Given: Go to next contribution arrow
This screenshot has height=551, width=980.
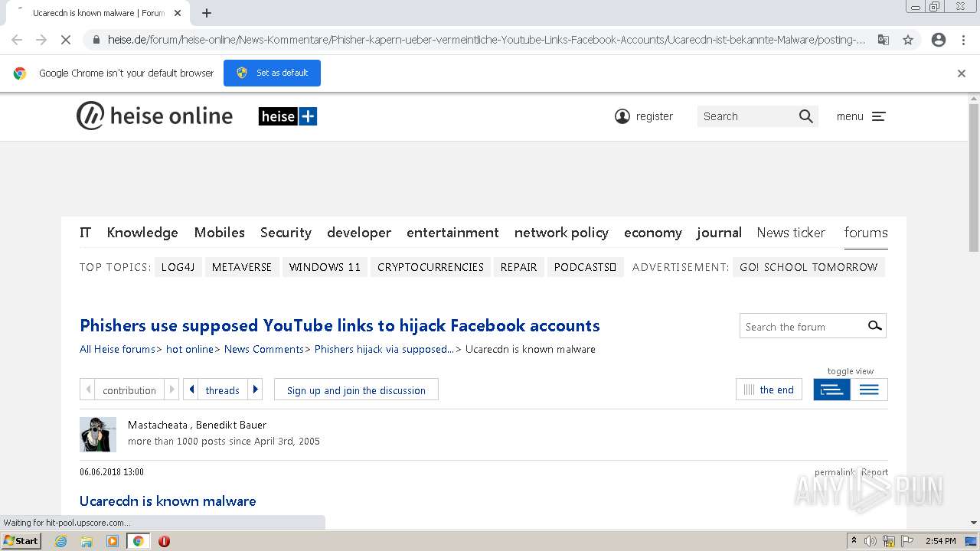Looking at the screenshot, I should [171, 390].
